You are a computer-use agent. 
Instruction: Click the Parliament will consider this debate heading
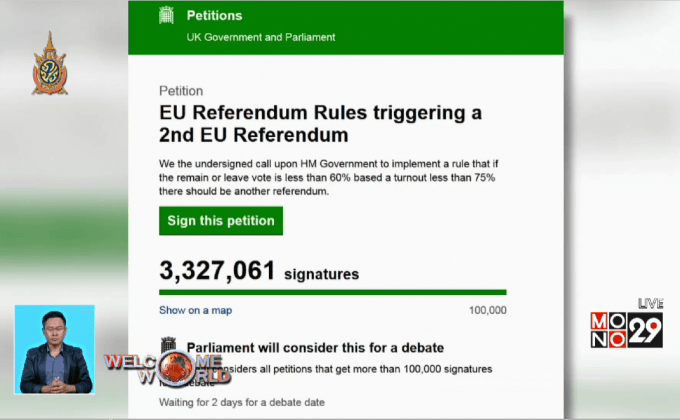click(315, 348)
